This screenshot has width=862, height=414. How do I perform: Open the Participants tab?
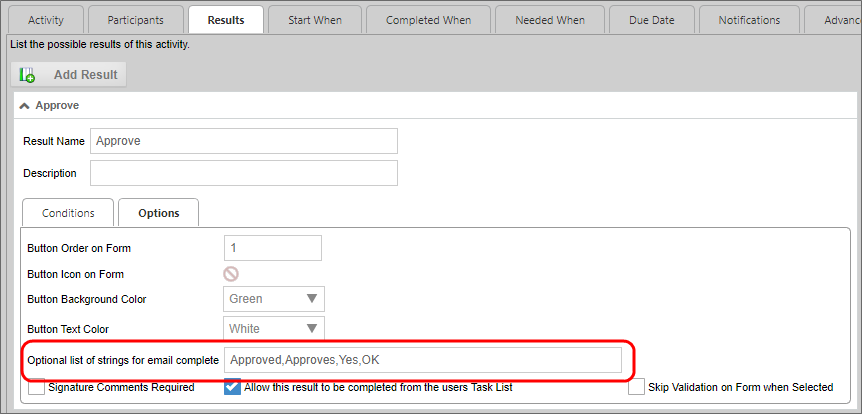coord(137,20)
